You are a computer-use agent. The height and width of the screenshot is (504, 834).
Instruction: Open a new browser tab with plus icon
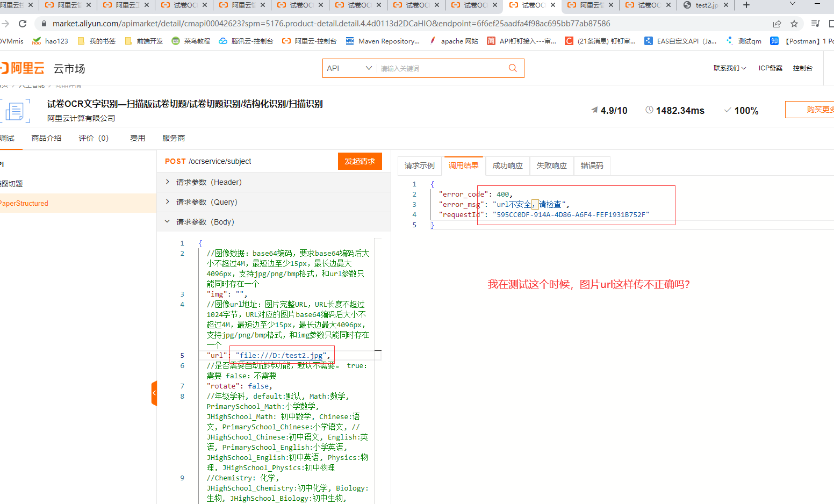746,5
